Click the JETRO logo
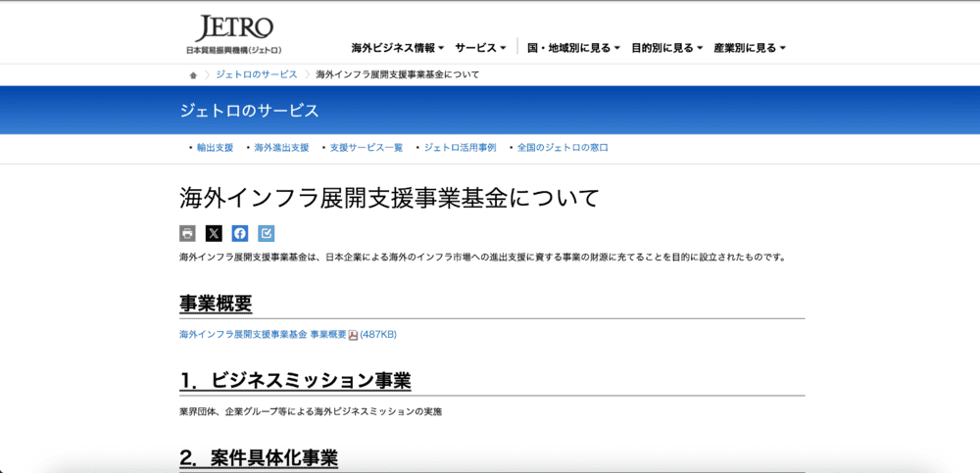980x473 pixels. 234,34
